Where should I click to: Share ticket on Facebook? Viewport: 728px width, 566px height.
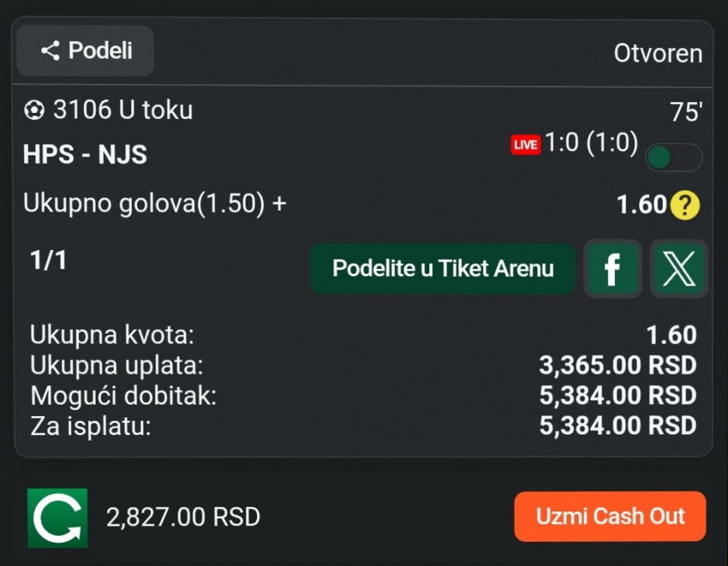612,268
